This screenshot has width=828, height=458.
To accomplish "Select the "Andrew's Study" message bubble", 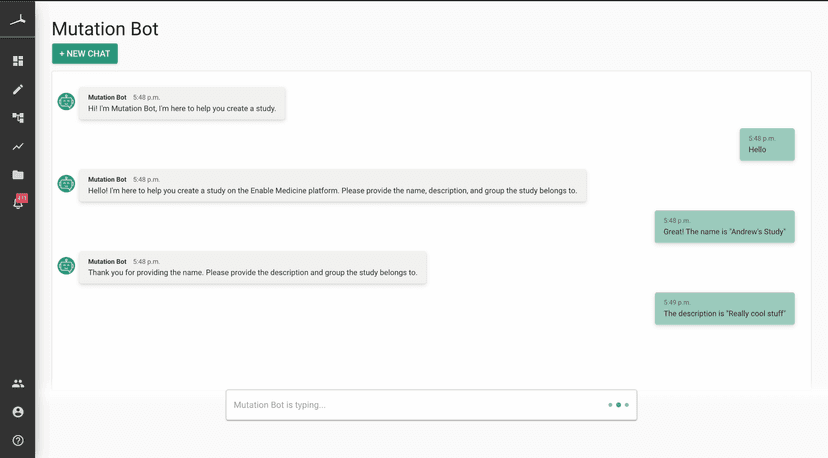I will coord(724,227).
